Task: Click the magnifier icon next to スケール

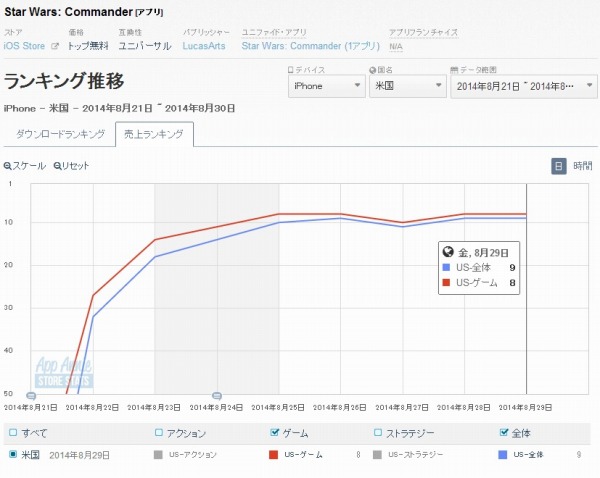Action: [7, 166]
